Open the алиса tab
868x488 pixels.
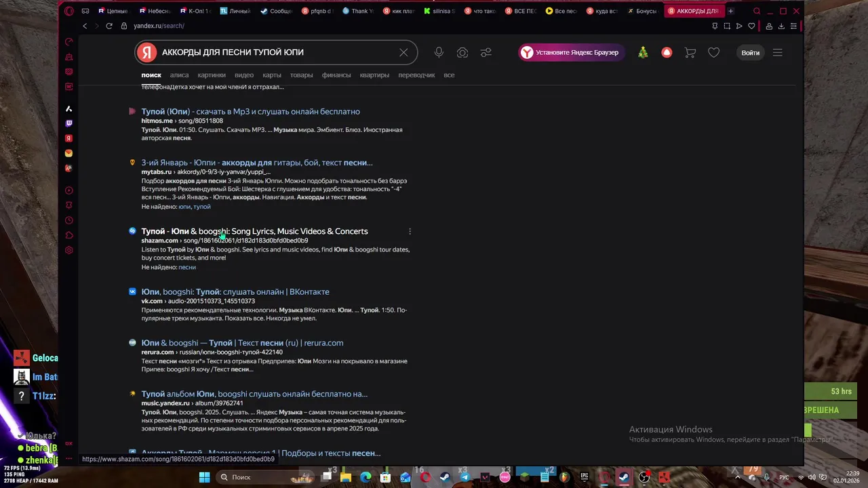coord(179,75)
